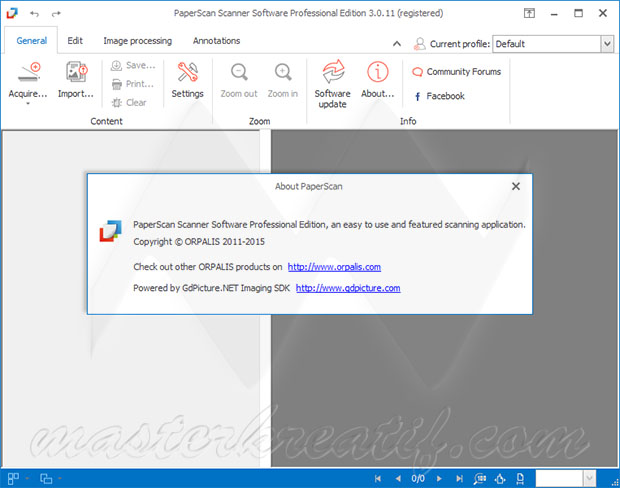620x488 pixels.
Task: Expand the Acquire dropdown arrow
Action: click(x=28, y=104)
